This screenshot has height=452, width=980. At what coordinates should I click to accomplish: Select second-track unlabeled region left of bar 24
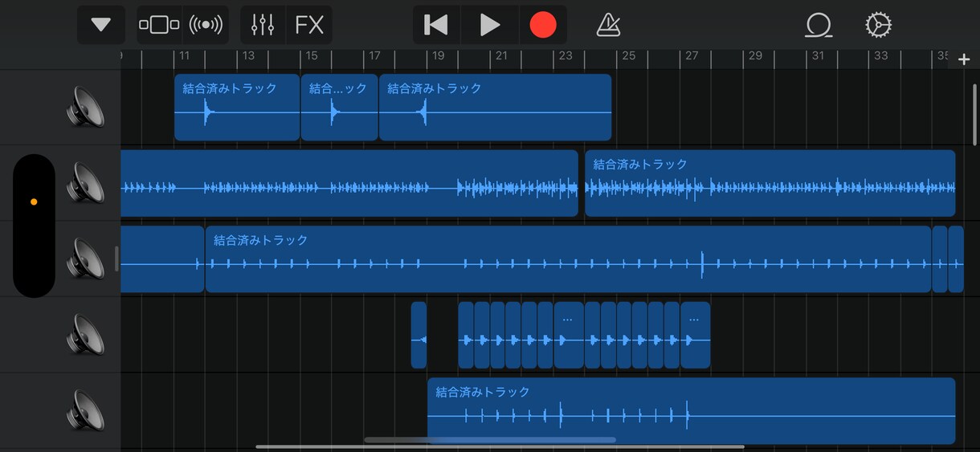[x=349, y=183]
